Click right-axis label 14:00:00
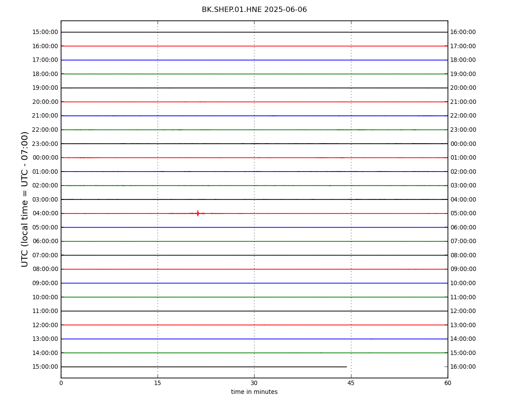The height and width of the screenshot is (420, 509). (463, 339)
